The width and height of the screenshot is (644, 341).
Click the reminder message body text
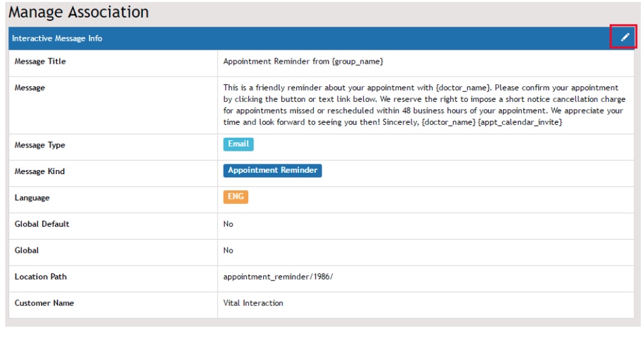[424, 105]
